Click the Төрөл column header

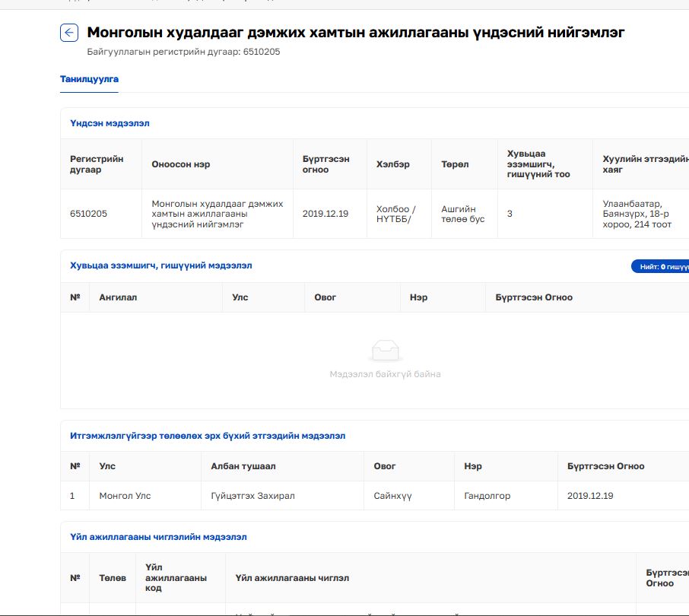[455, 164]
